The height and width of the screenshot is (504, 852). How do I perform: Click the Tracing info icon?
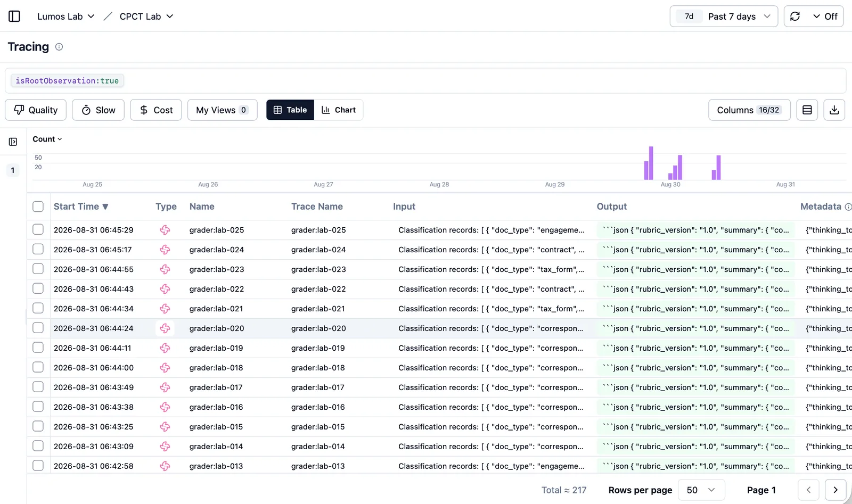[x=59, y=47]
